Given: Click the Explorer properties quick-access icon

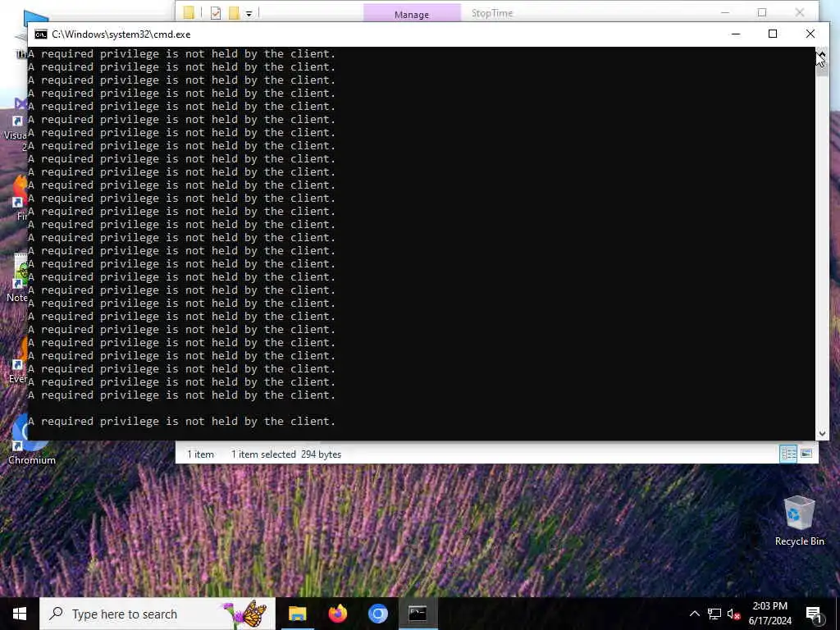Looking at the screenshot, I should tap(216, 13).
